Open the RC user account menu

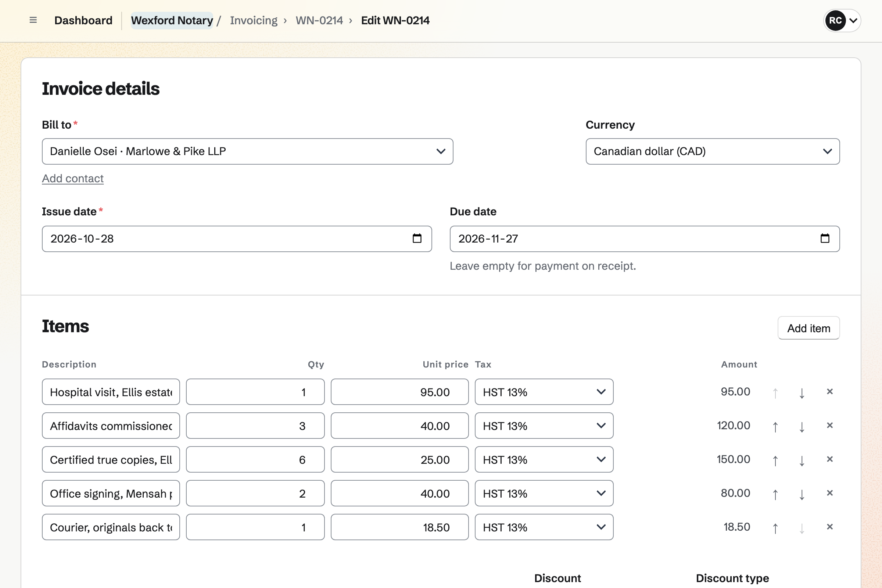pyautogui.click(x=842, y=20)
